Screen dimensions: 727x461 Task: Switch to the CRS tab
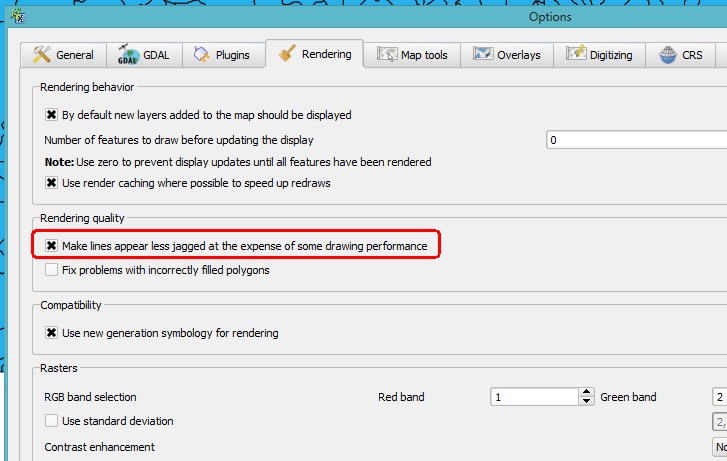(x=680, y=55)
